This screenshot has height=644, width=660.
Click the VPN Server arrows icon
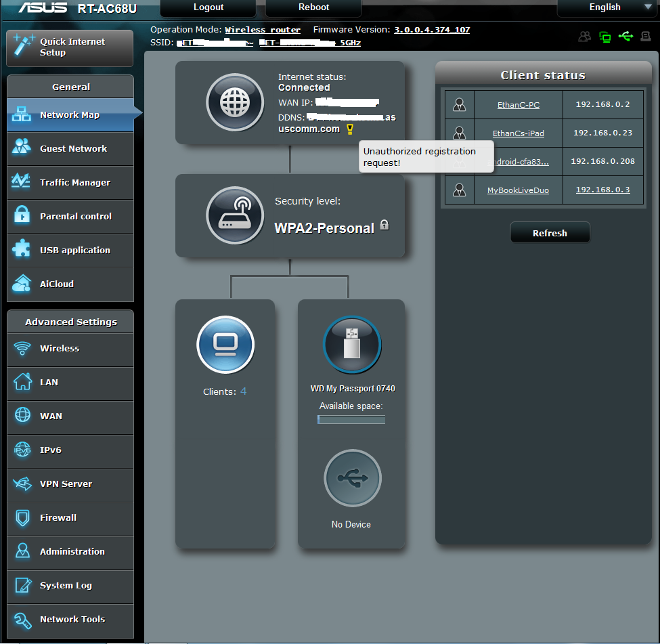pos(22,484)
